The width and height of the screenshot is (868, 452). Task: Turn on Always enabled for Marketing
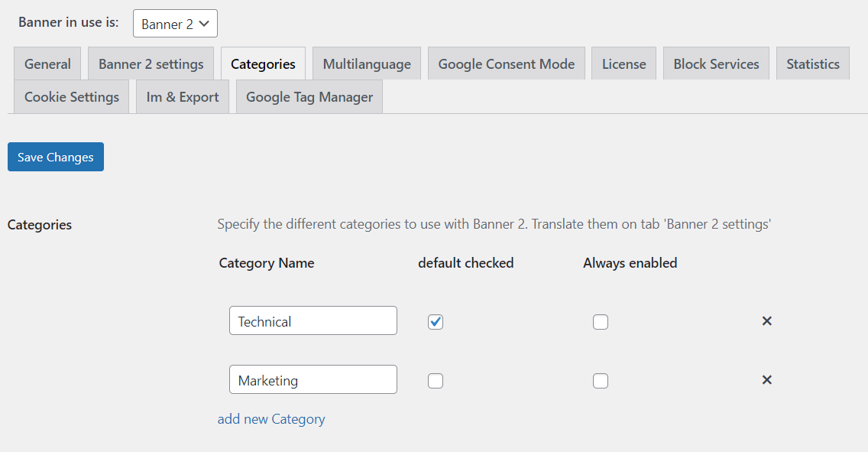pos(601,380)
